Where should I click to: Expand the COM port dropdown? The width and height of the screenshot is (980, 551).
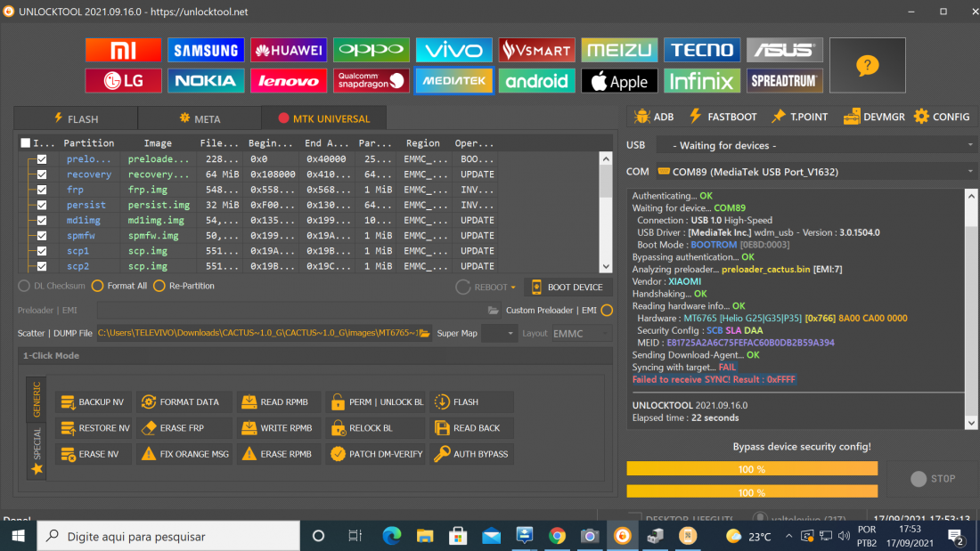pos(817,172)
